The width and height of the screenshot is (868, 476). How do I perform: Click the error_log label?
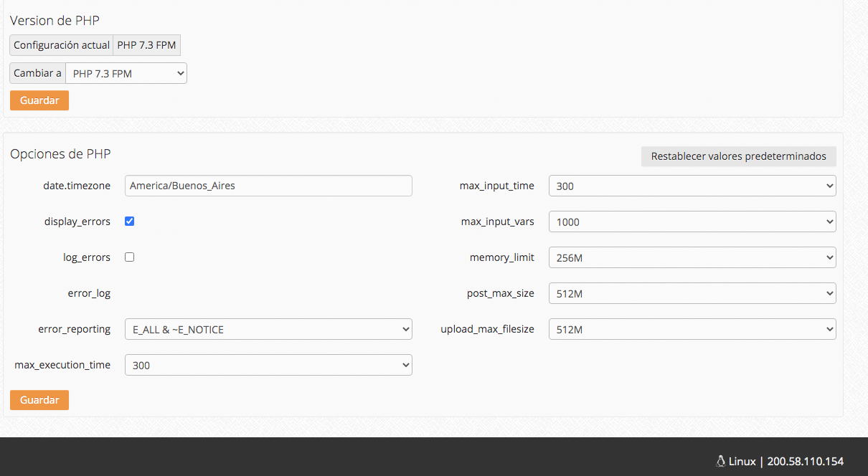pyautogui.click(x=89, y=293)
